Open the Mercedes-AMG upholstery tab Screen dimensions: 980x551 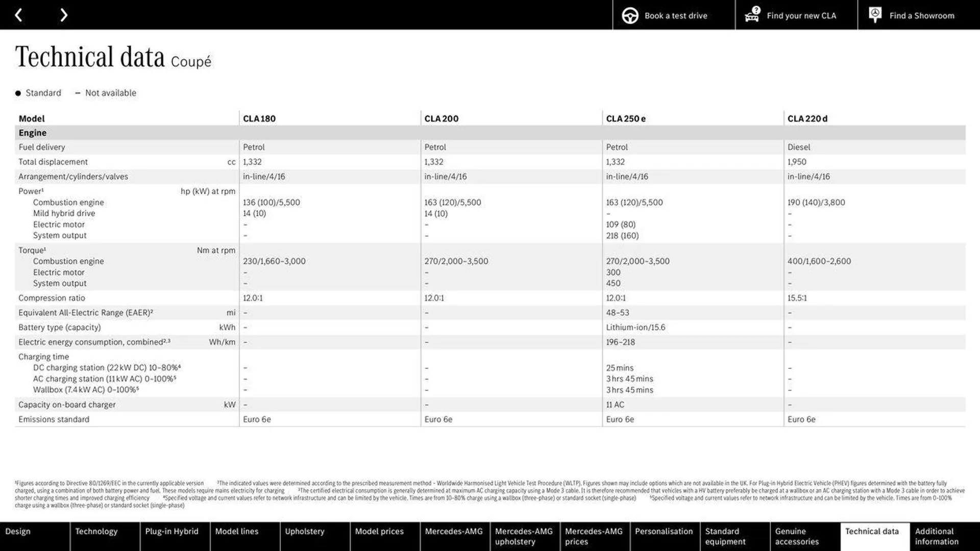click(x=525, y=536)
